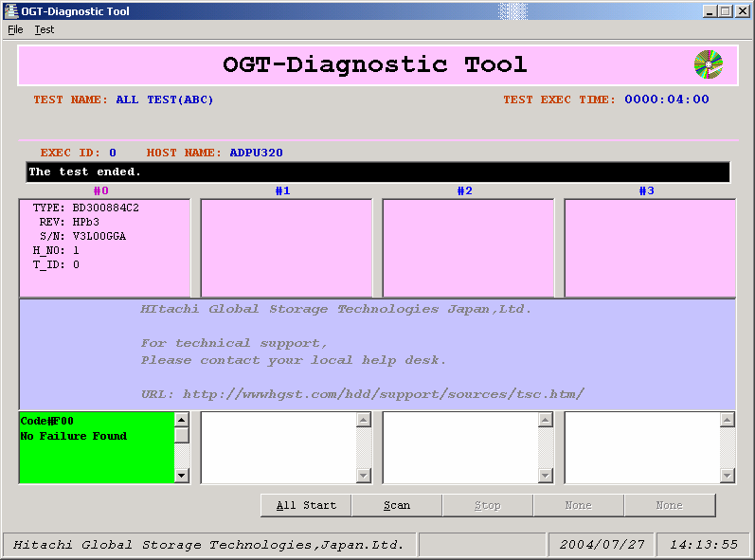Click the Scan button
755x560 pixels.
click(397, 505)
